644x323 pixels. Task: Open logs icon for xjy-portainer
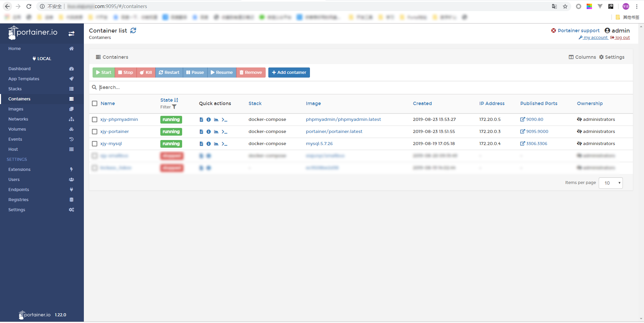pos(201,132)
